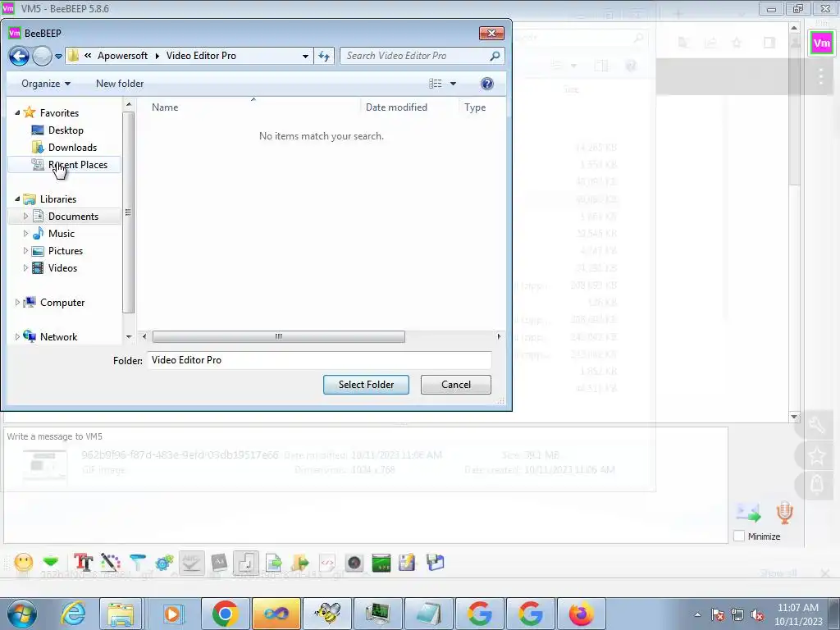
Task: Go back with the blue back arrow
Action: (x=20, y=56)
